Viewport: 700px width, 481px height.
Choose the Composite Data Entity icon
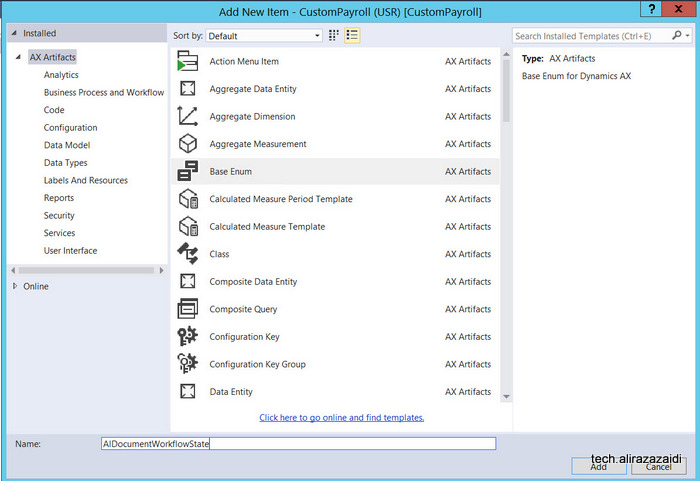188,281
